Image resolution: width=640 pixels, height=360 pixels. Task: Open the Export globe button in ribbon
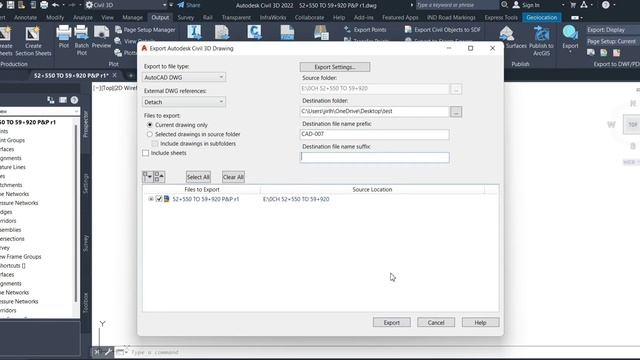click(570, 38)
